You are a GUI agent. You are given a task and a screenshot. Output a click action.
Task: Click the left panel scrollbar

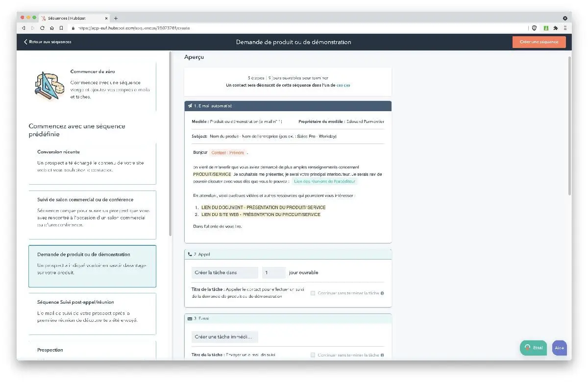(x=170, y=143)
